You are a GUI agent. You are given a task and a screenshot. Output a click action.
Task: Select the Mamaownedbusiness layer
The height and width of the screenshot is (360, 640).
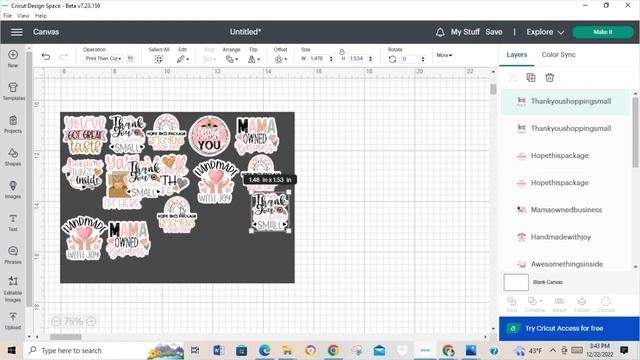tap(565, 210)
